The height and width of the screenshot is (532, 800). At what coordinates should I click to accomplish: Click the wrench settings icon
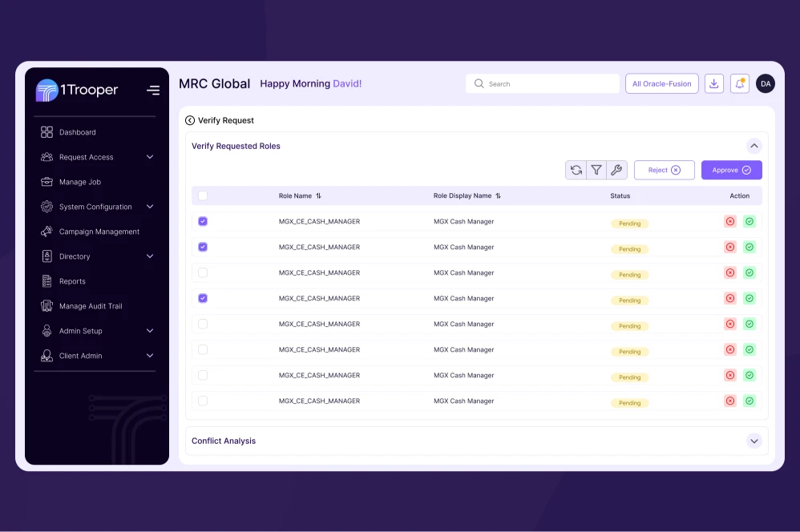[x=616, y=170]
